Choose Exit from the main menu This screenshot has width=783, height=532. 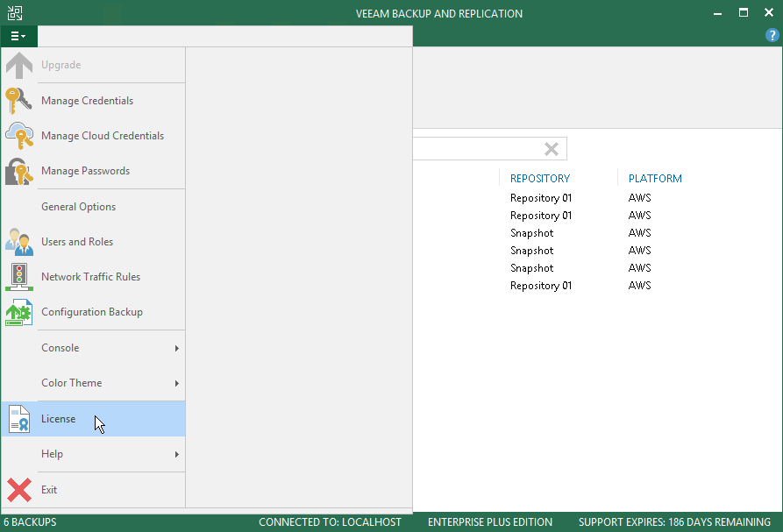tap(93, 490)
